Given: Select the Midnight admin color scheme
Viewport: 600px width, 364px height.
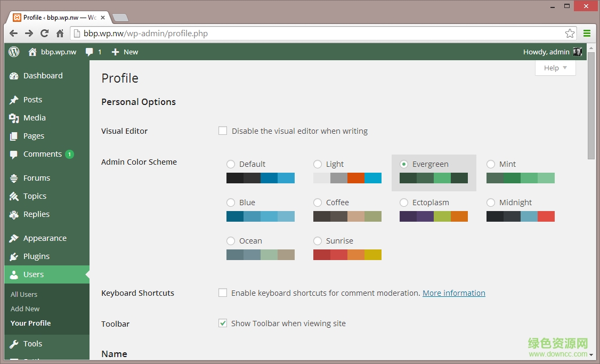Looking at the screenshot, I should tap(490, 202).
